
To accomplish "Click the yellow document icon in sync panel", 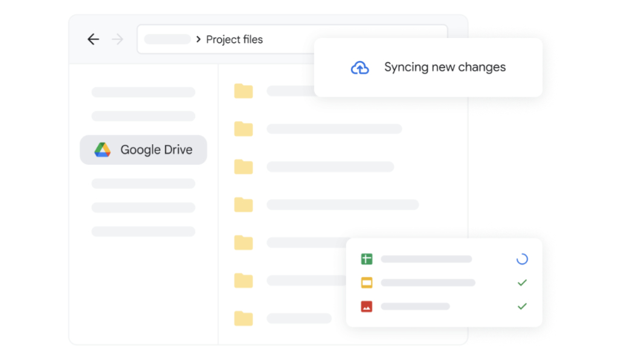I will point(366,282).
